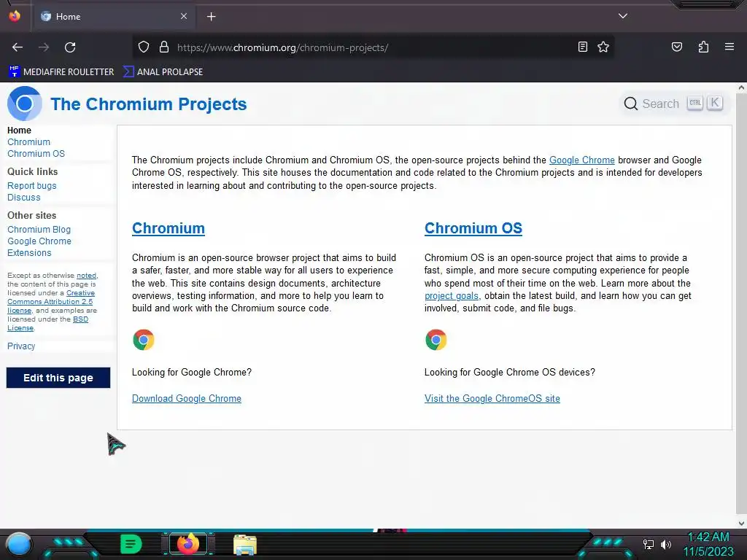
Task: Follow Google Chrome link in intro paragraph
Action: 581,160
